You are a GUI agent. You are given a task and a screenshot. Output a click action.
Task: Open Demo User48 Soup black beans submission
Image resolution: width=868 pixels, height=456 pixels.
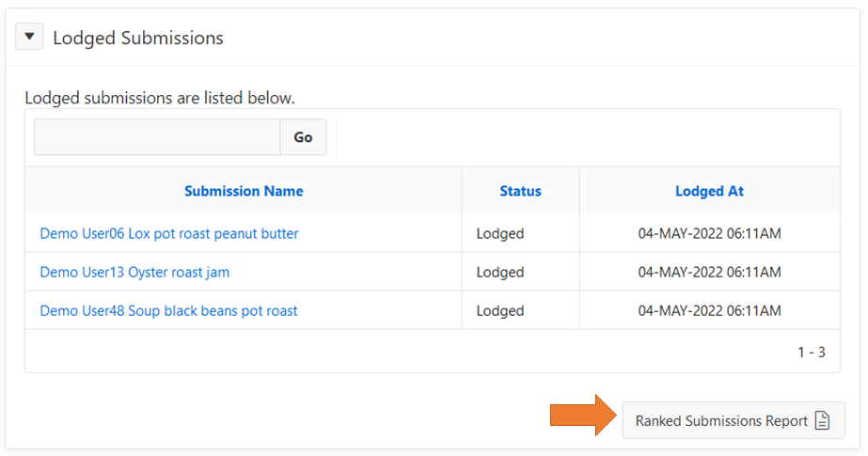point(168,310)
